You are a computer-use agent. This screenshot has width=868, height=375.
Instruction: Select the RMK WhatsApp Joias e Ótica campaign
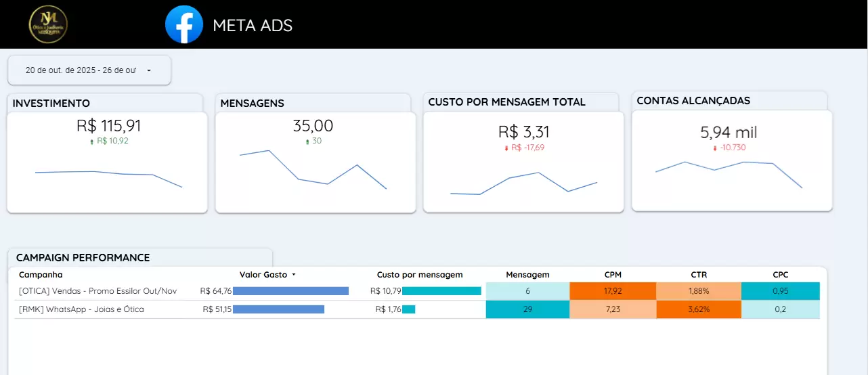coord(81,309)
